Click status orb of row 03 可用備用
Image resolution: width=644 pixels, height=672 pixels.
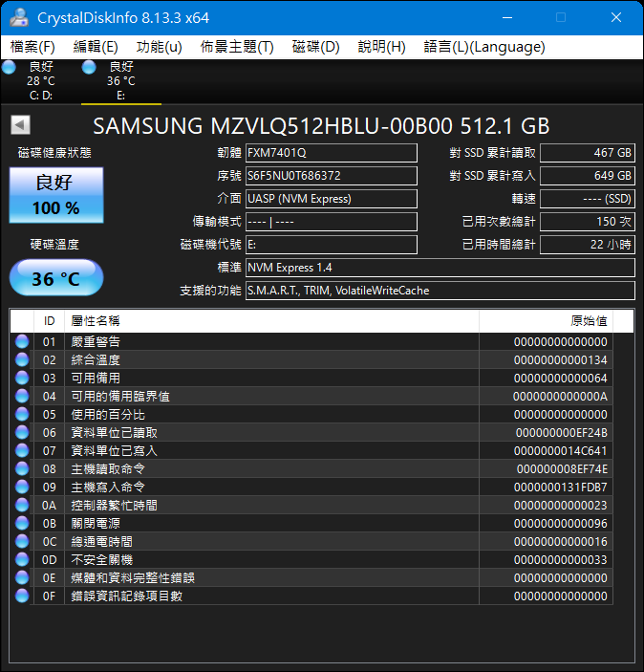click(22, 378)
